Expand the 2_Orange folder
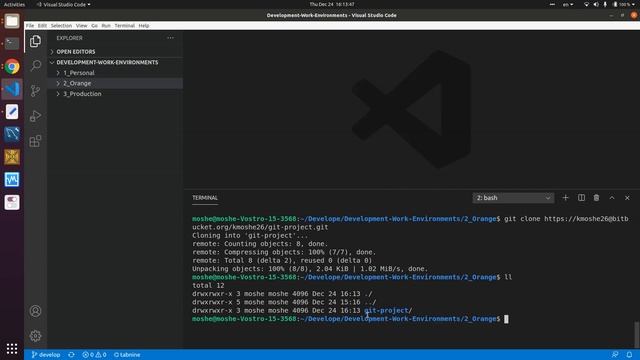This screenshot has width=640, height=360. 116,83
